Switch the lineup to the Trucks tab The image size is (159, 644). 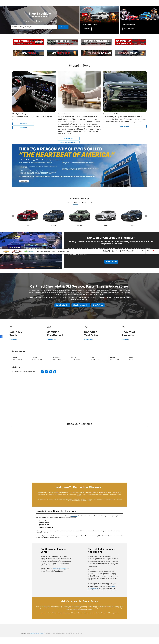[84, 203]
